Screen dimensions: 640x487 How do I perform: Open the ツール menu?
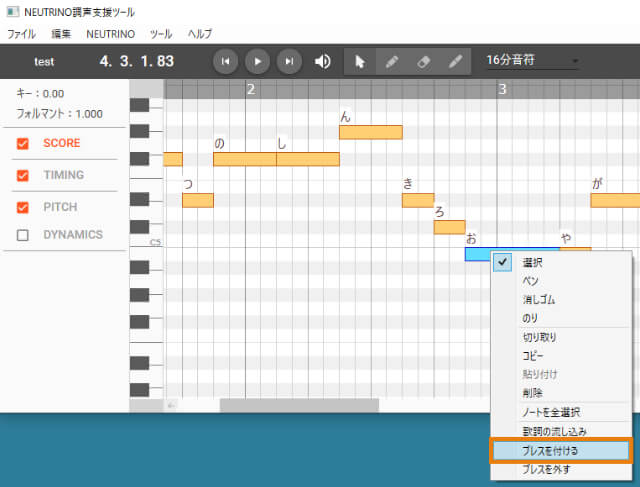click(161, 34)
